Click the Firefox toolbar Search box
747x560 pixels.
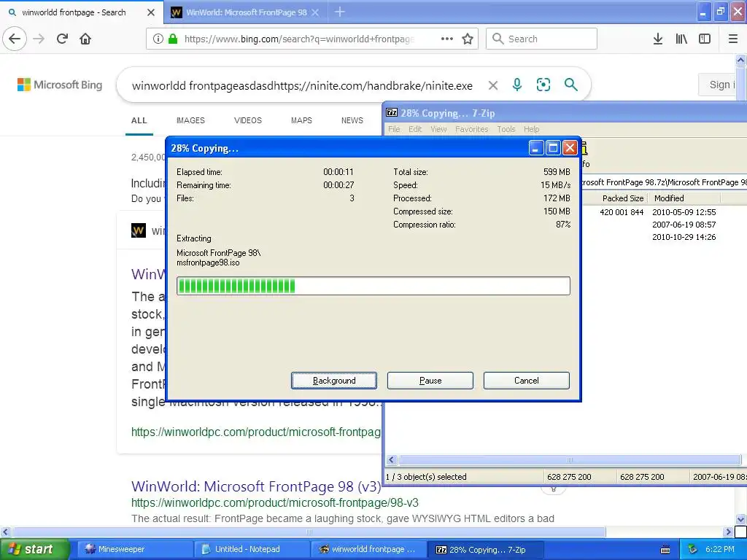(x=541, y=39)
